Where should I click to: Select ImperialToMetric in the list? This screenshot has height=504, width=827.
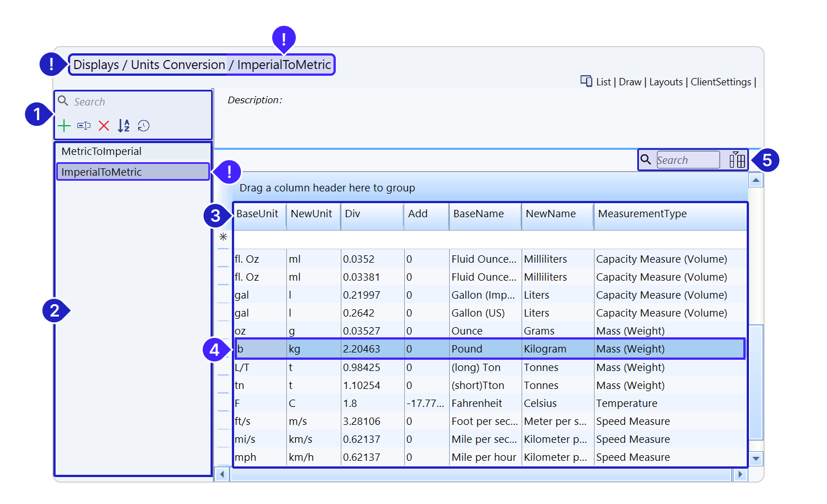102,172
